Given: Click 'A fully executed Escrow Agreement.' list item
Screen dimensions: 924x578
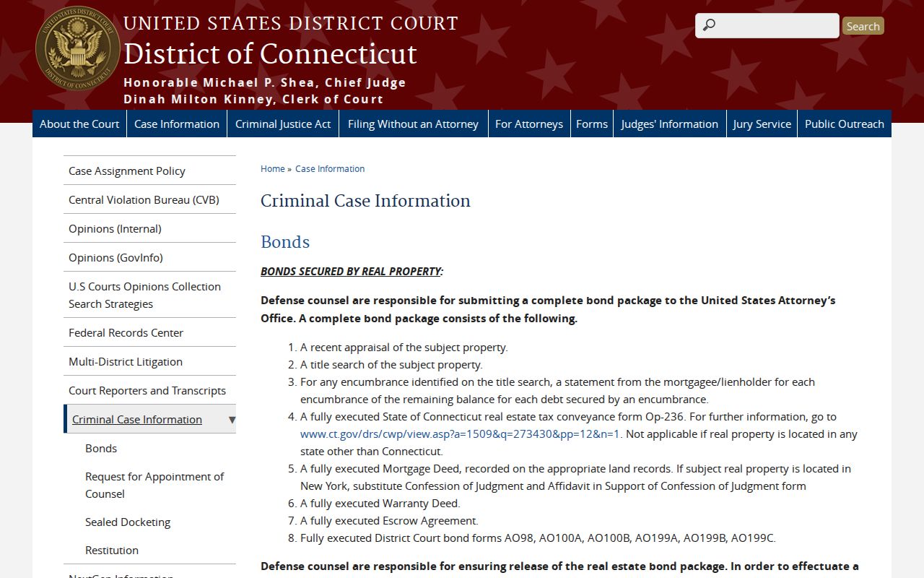Looking at the screenshot, I should [x=389, y=521].
